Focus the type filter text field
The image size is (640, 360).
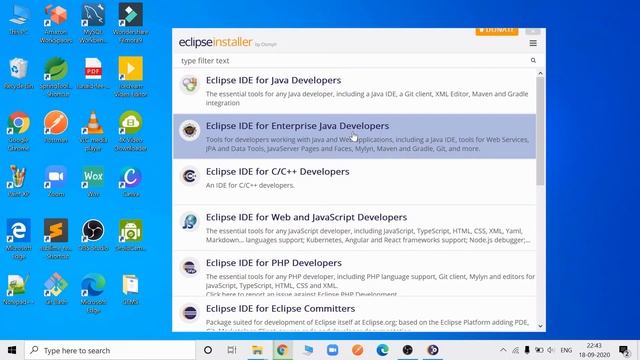pos(353,60)
